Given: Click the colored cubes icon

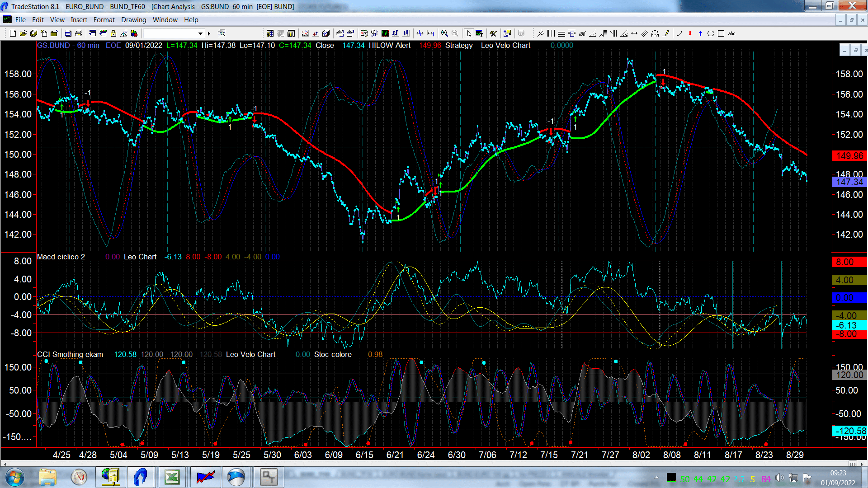Looking at the screenshot, I should 134,33.
